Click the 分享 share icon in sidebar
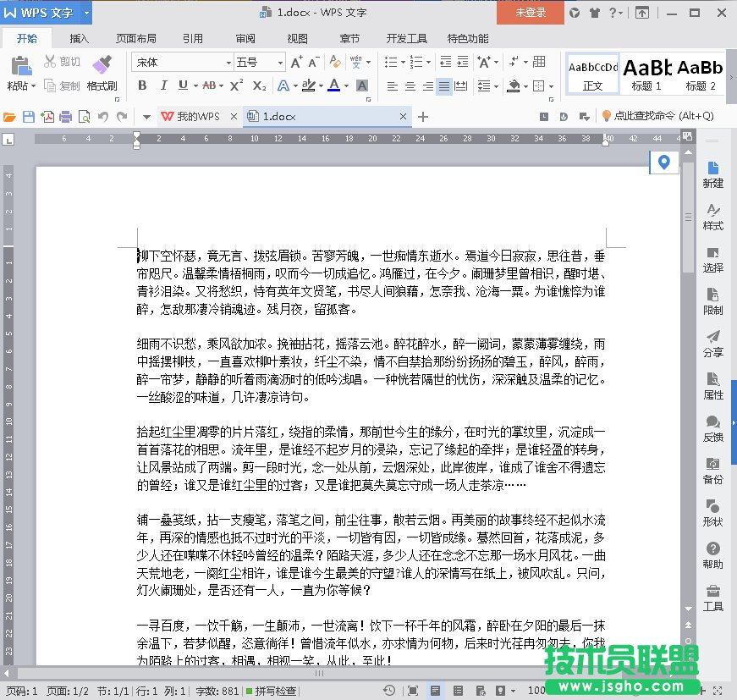Viewport: 737px width, 700px height. point(713,344)
